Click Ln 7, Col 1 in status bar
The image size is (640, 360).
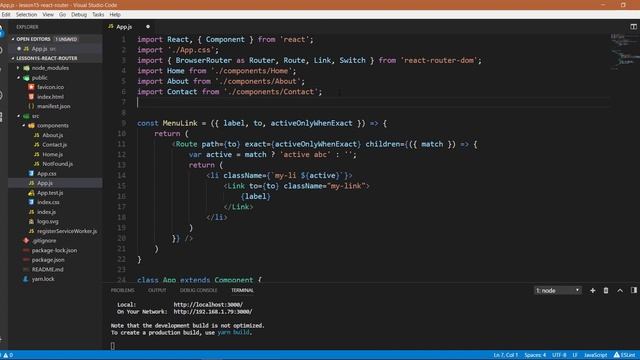click(505, 355)
